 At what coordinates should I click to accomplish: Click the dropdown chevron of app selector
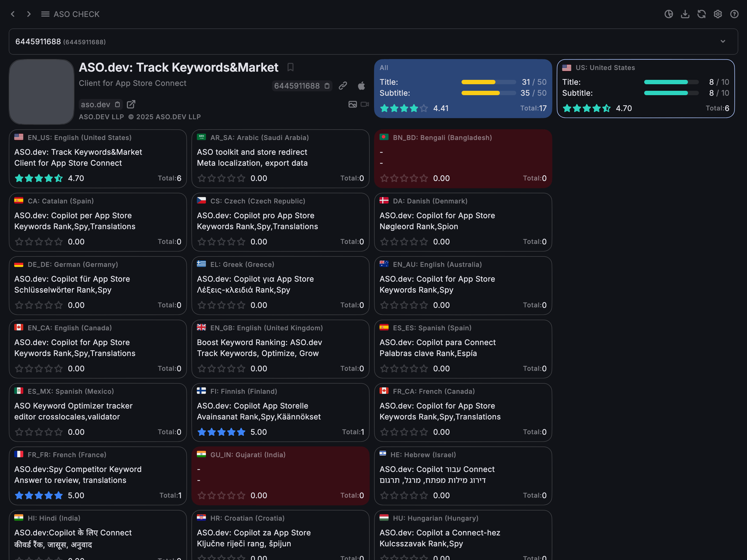pyautogui.click(x=723, y=42)
